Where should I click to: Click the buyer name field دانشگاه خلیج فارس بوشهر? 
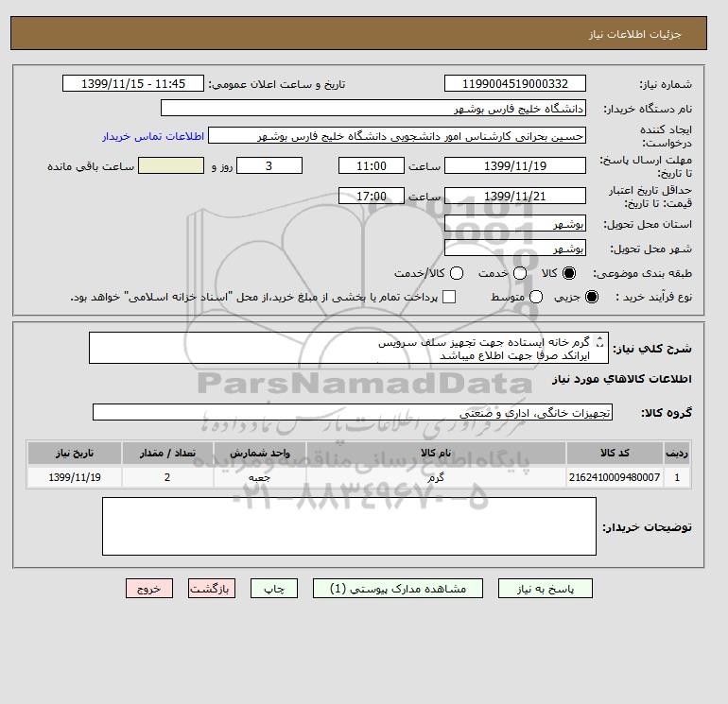click(x=373, y=108)
